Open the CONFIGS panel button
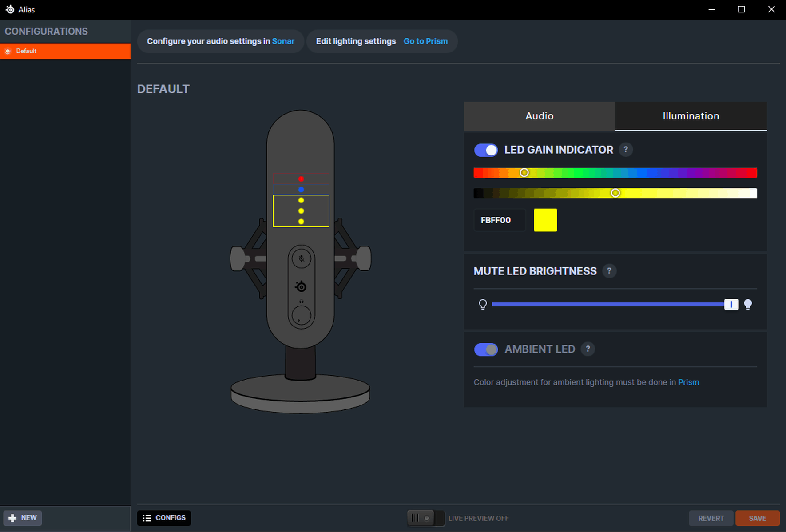786x532 pixels. click(164, 518)
